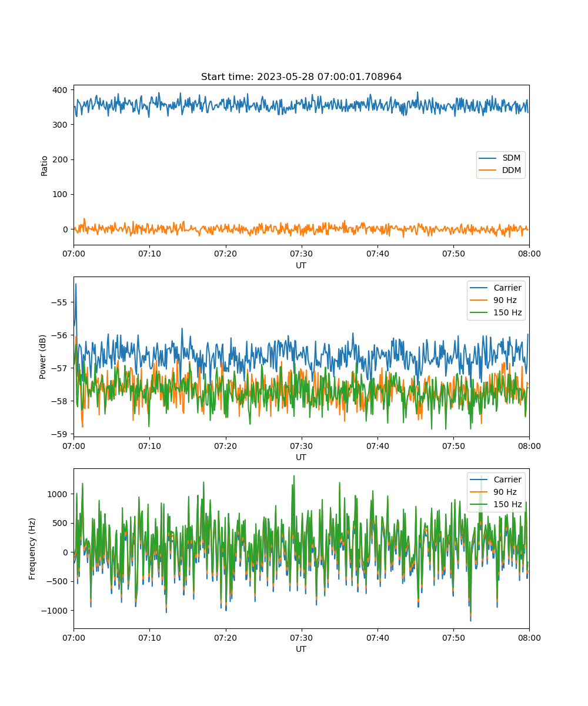Click the 07:20 tick under the Frequency plot
This screenshot has width=588, height=706.
pos(225,637)
